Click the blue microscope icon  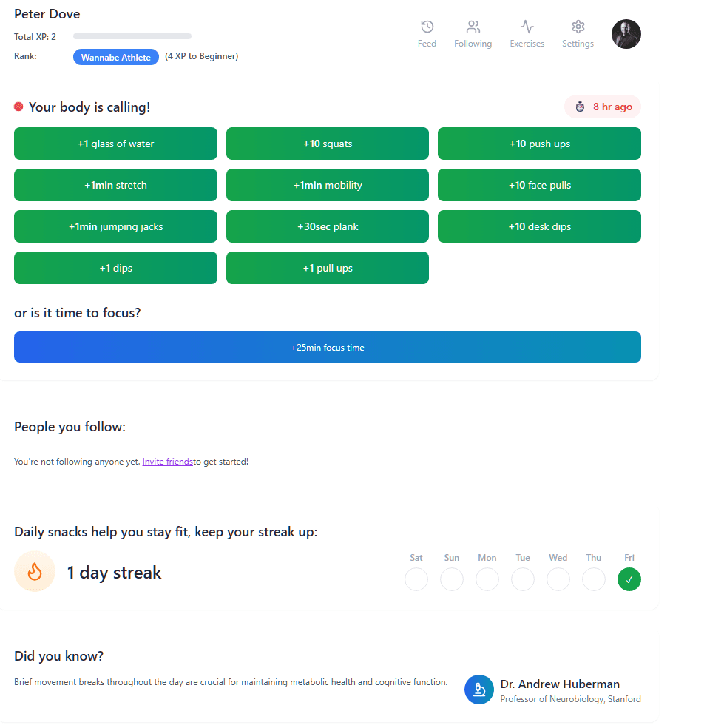[x=479, y=690]
